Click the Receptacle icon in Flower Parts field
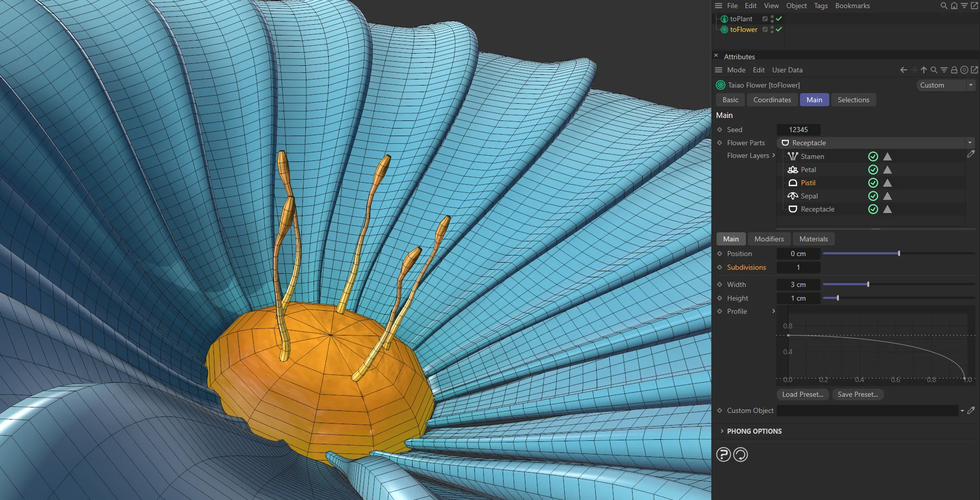Image resolution: width=980 pixels, height=500 pixels. pos(785,143)
